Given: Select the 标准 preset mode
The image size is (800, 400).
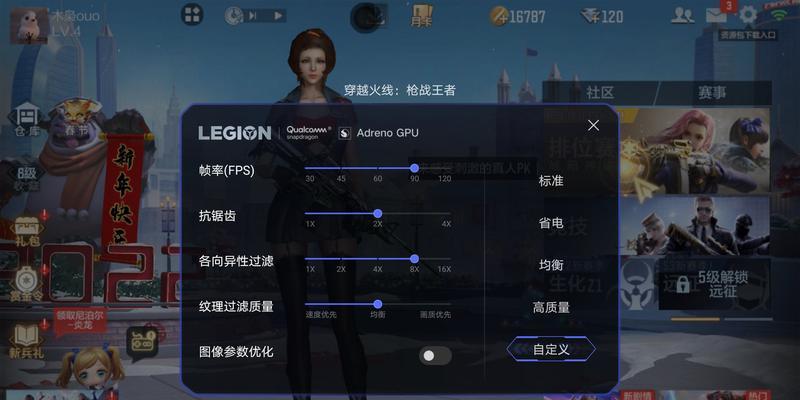Looking at the screenshot, I should tap(551, 181).
